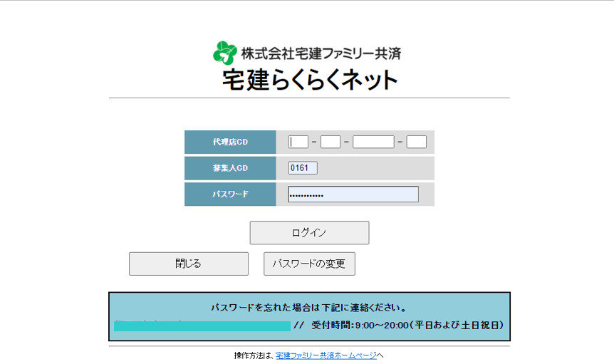The height and width of the screenshot is (364, 614).
Task: Click inside the masked password field
Action: coord(353,194)
